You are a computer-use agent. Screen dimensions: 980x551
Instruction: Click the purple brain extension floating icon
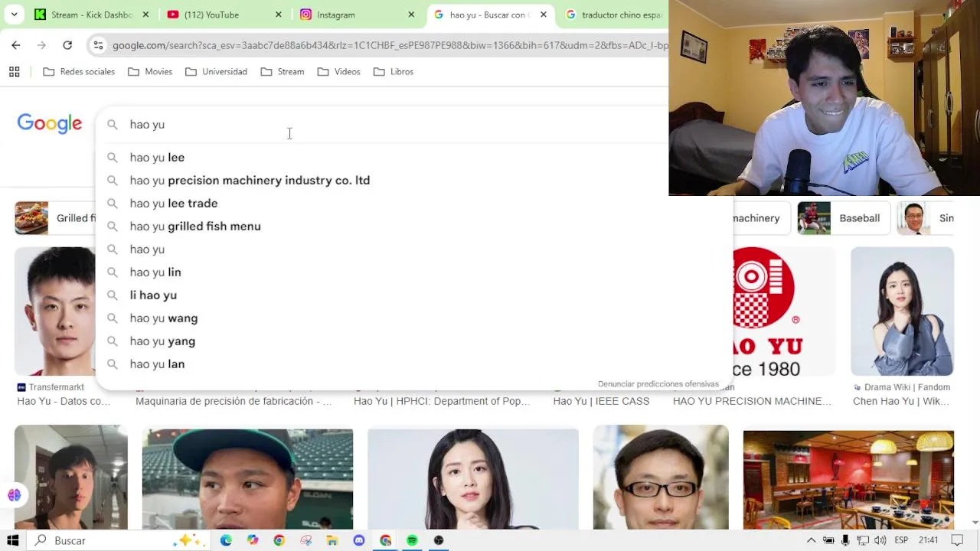pyautogui.click(x=14, y=495)
